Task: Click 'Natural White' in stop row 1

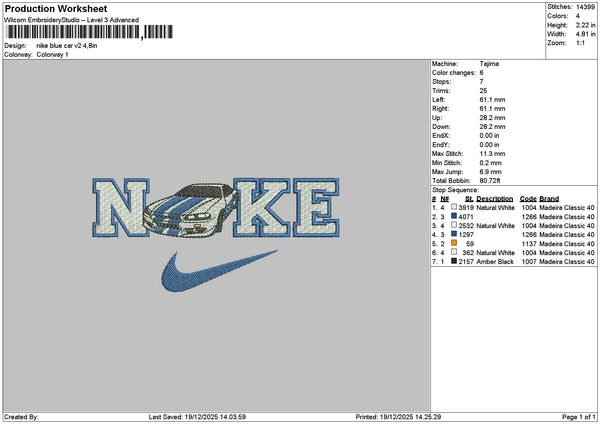Action: click(496, 207)
